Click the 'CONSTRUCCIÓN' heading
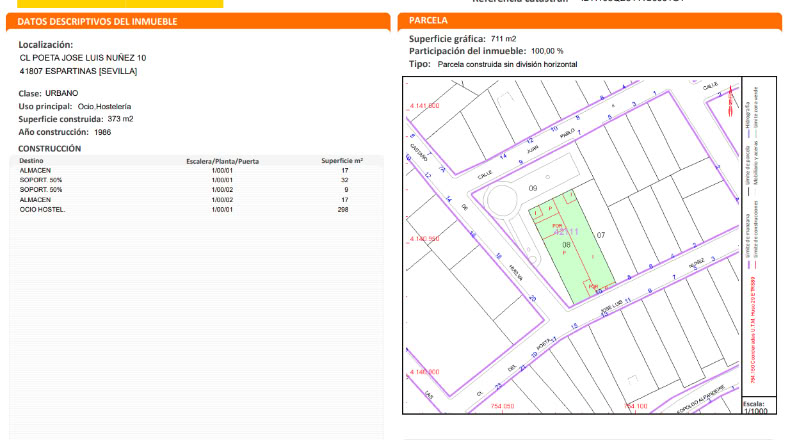The image size is (790, 440). tap(49, 149)
